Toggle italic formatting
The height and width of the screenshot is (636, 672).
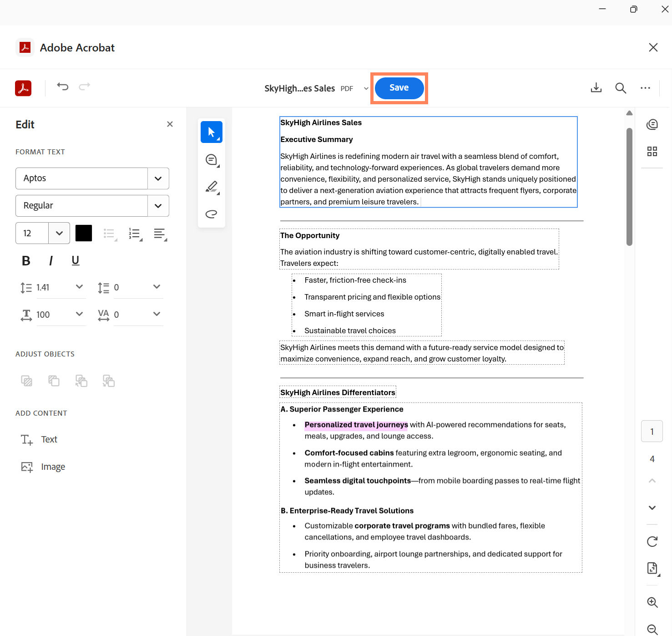point(51,260)
